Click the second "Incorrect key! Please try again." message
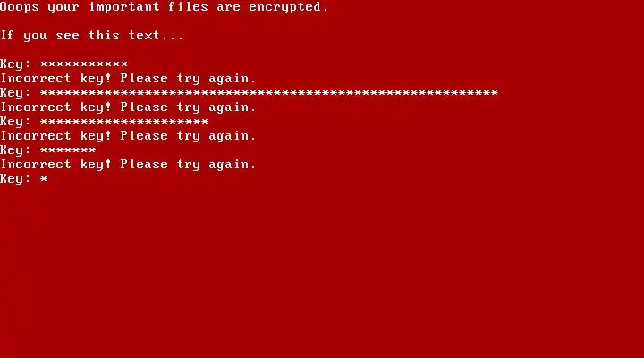Image resolution: width=644 pixels, height=358 pixels. [x=128, y=107]
